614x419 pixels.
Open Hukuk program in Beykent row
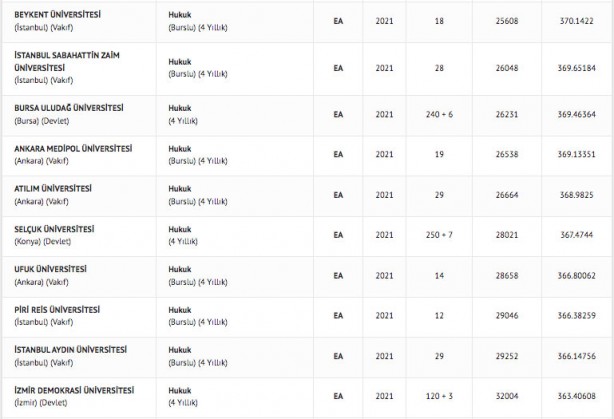pos(181,12)
